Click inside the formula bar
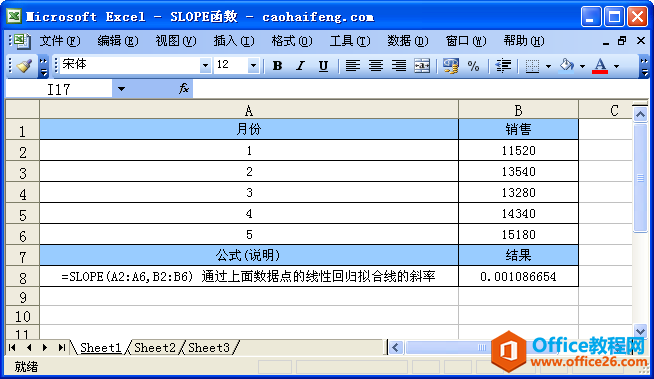Image resolution: width=654 pixels, height=379 pixels. [x=420, y=89]
